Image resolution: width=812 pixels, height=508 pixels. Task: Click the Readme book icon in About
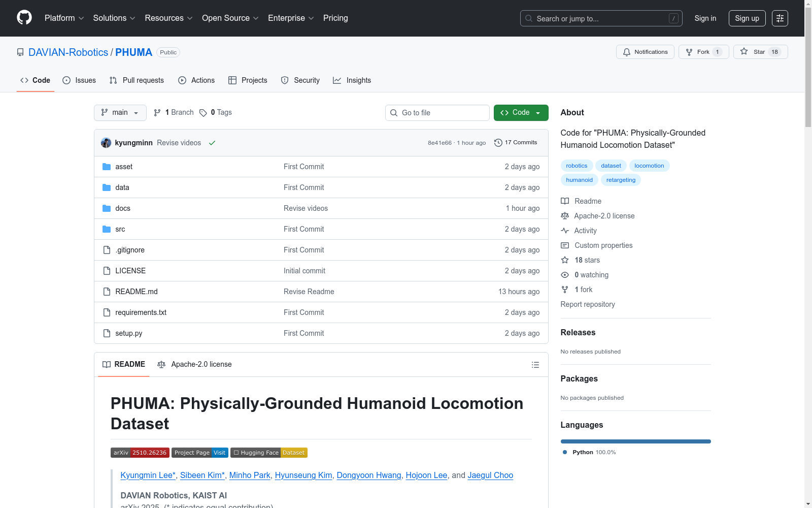pyautogui.click(x=565, y=201)
